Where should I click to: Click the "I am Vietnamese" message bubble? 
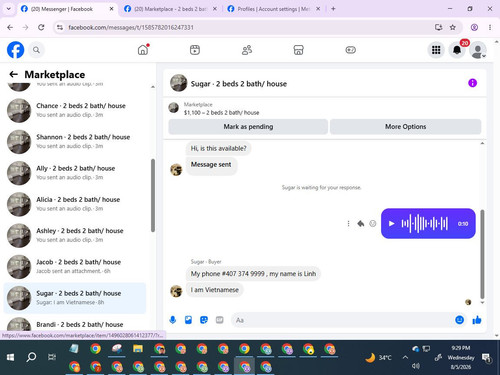(x=215, y=290)
